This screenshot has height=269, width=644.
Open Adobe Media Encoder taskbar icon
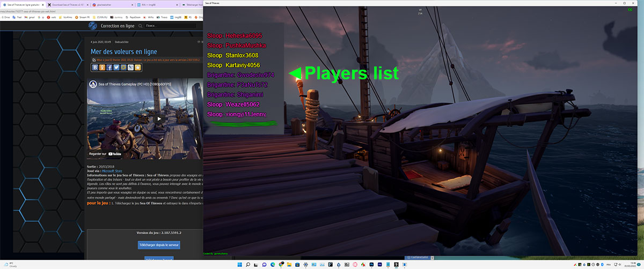(x=380, y=265)
